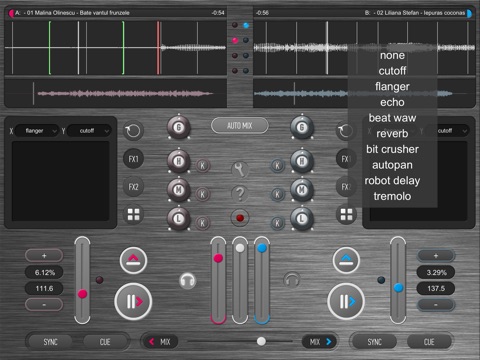Click deck A XY effect pad
Screen dimensions: 480x360
[61, 181]
